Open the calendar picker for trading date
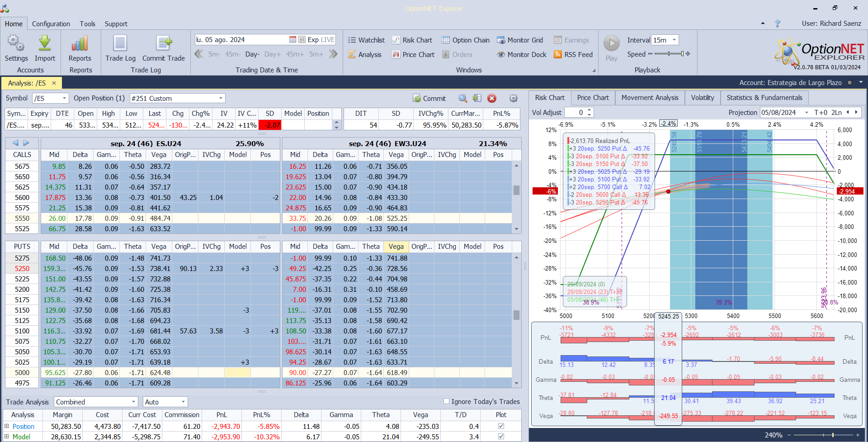Viewport: 868px width, 442px height. [292, 39]
